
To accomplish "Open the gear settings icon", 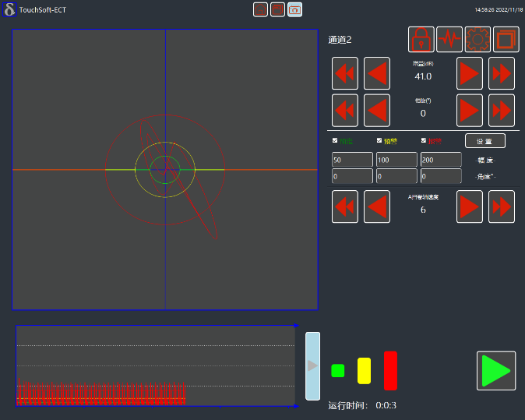I will [477, 40].
